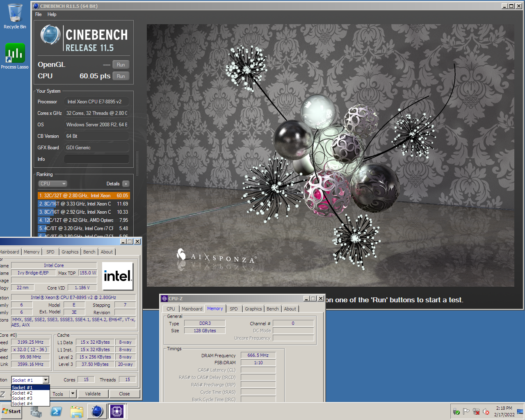
Task: Open Mainboard tab in CPU-Z memory window
Action: tap(192, 309)
